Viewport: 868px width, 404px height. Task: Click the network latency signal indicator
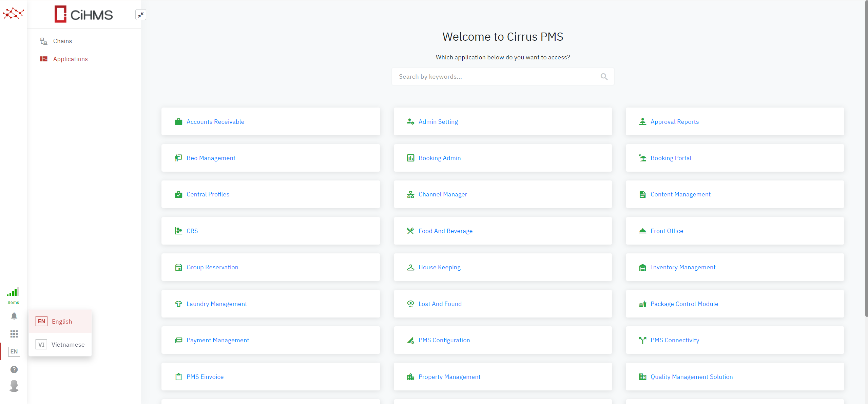coord(13,293)
